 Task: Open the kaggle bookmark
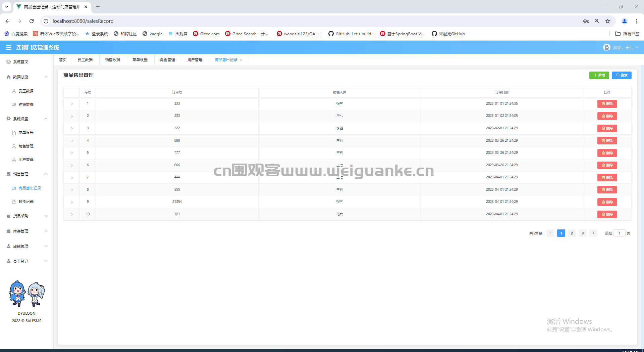(153, 34)
